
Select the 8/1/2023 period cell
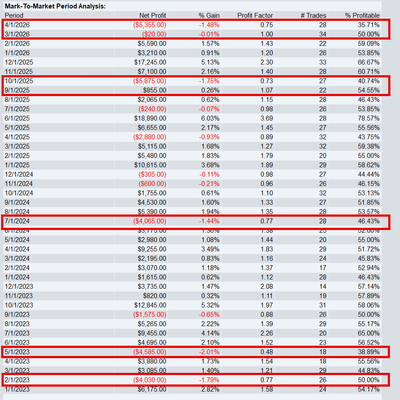pos(17,324)
